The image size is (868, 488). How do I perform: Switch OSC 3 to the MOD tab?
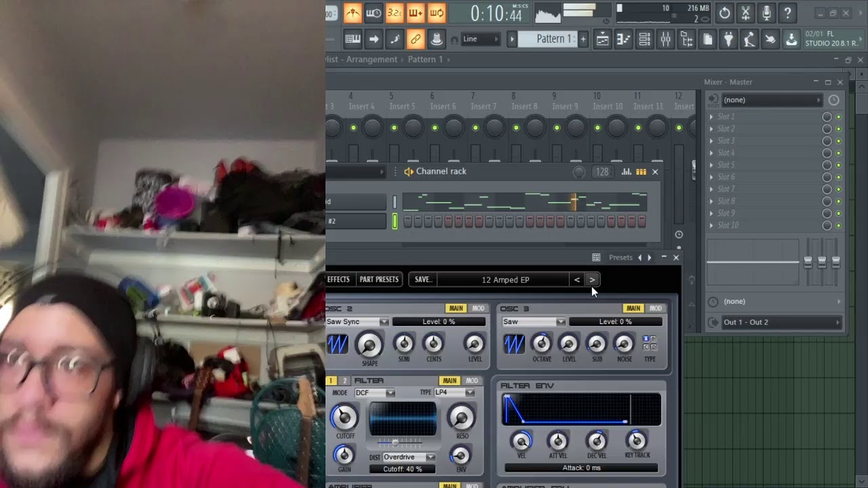coord(655,308)
